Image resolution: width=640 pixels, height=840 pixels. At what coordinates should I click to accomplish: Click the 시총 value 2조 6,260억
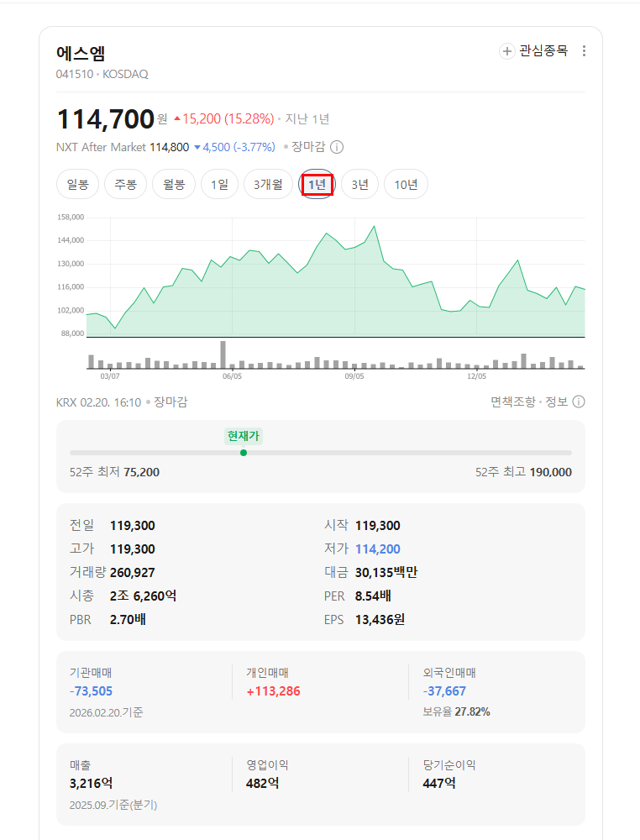click(143, 596)
